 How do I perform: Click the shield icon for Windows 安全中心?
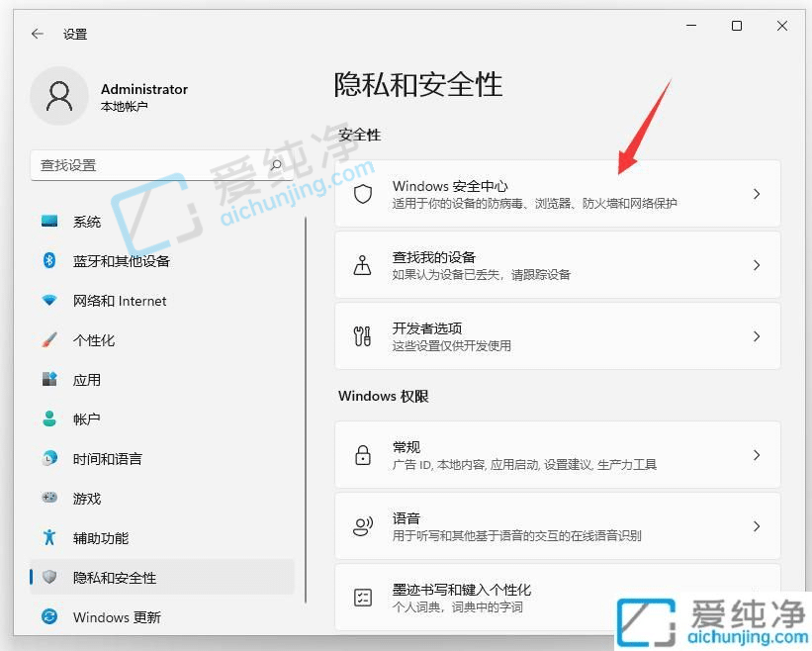click(x=362, y=194)
